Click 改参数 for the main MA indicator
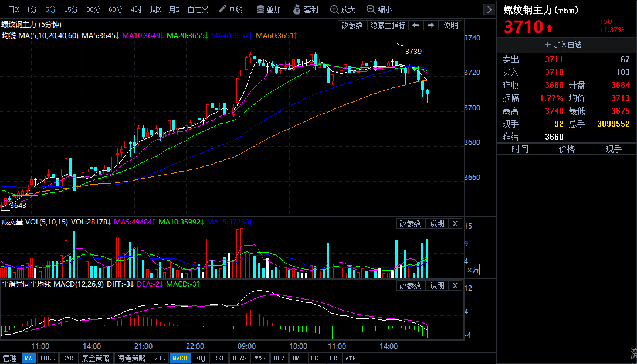 (352, 25)
